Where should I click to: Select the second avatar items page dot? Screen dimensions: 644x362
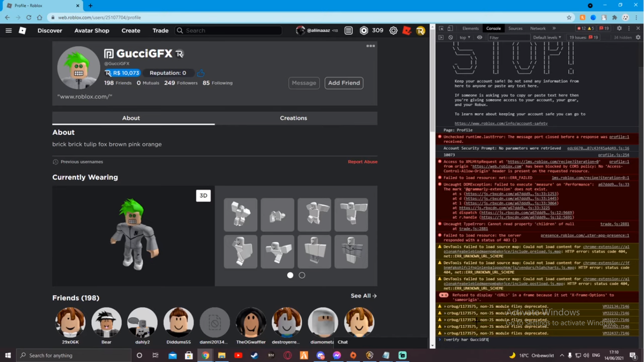(302, 275)
